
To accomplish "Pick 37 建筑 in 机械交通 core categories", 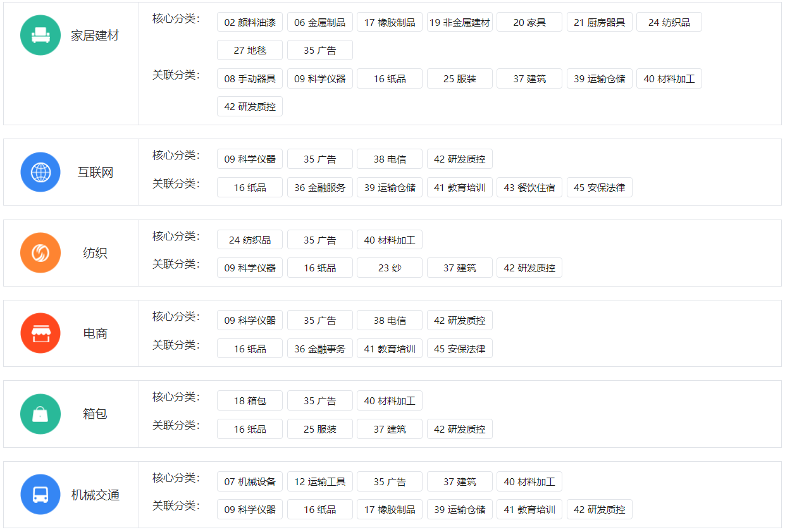I will click(x=460, y=481).
